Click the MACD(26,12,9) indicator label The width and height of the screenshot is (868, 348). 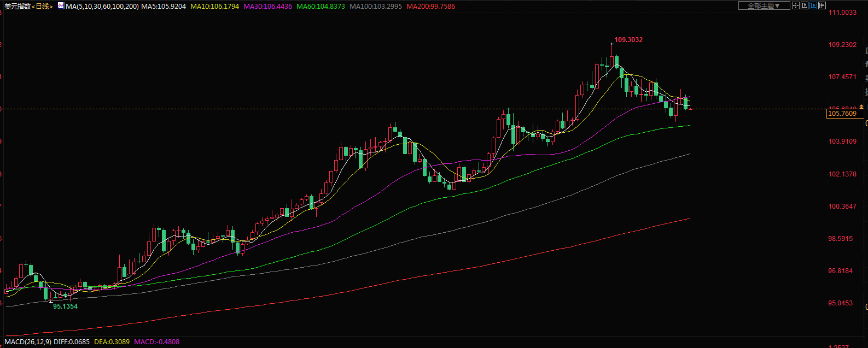tap(27, 342)
